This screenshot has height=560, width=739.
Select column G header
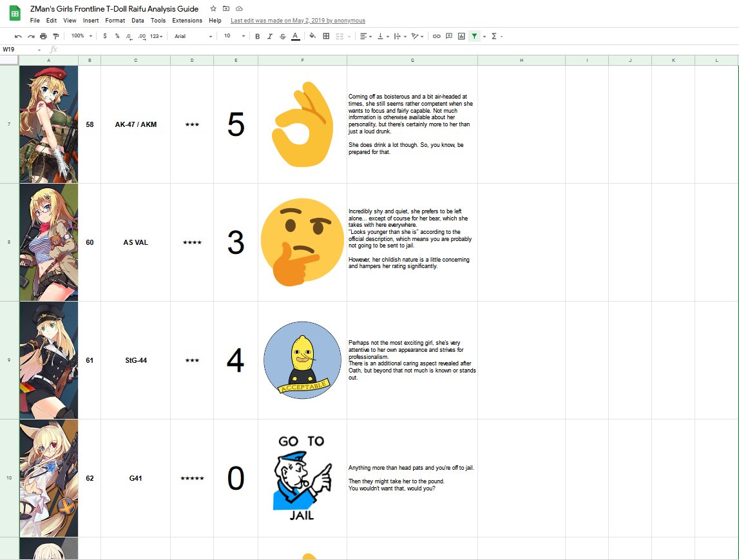point(412,61)
